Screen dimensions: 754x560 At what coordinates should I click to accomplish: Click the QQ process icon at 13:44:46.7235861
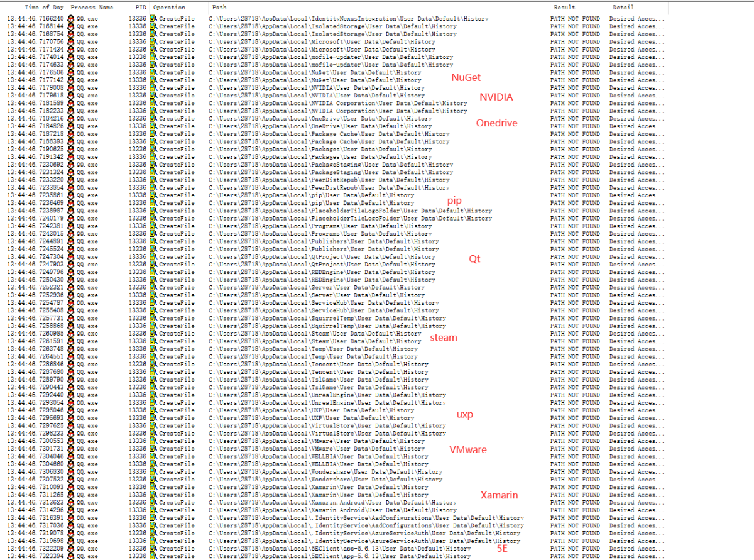71,195
